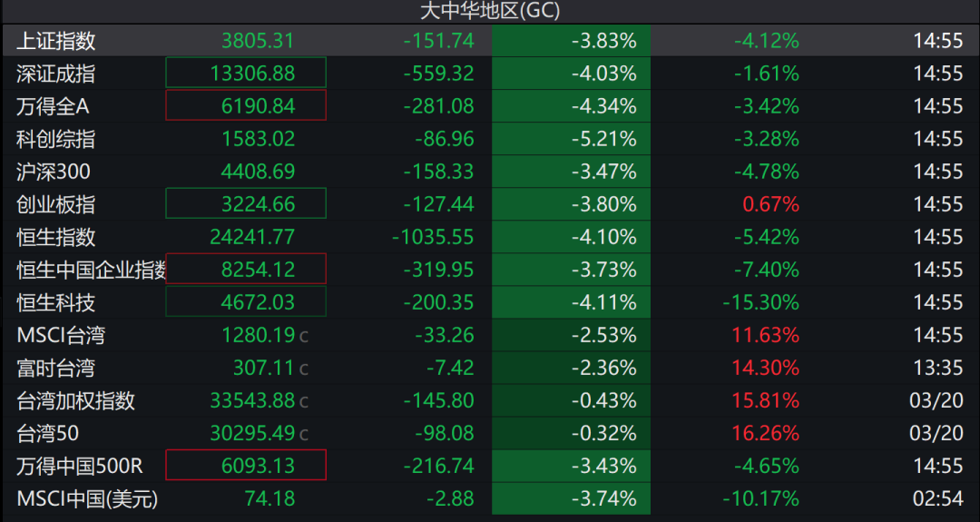Select the 科创综指 index name

coord(56,139)
